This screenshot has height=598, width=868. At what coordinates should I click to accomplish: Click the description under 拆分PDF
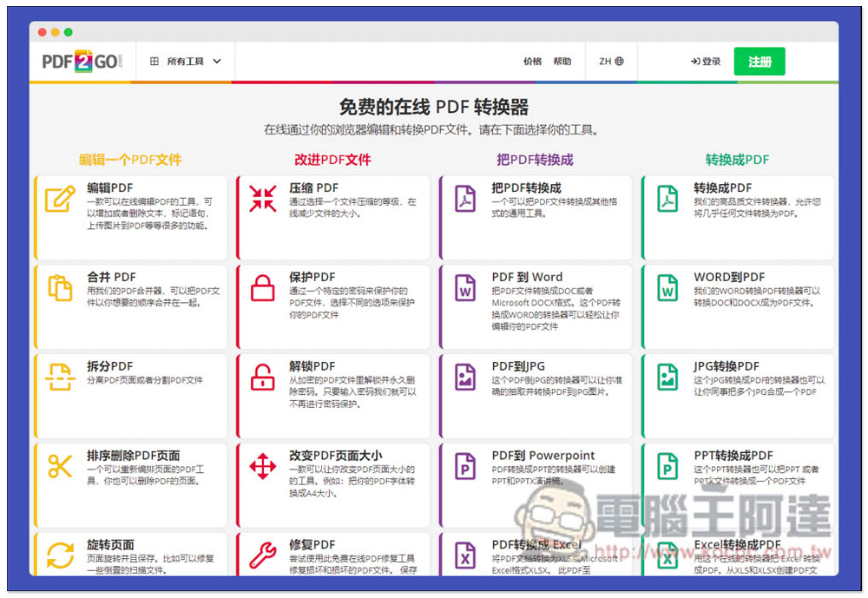coord(144,380)
